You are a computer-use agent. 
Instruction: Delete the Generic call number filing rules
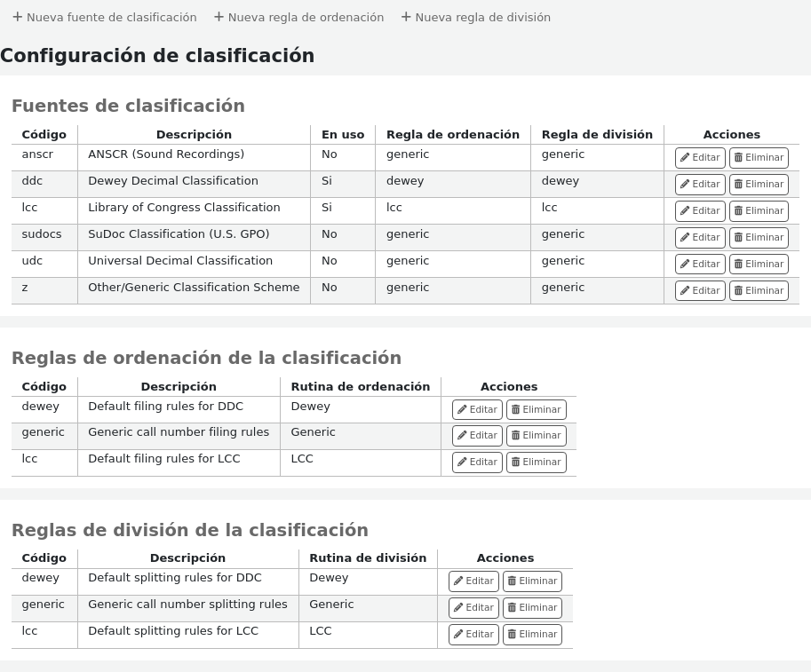[x=536, y=435]
